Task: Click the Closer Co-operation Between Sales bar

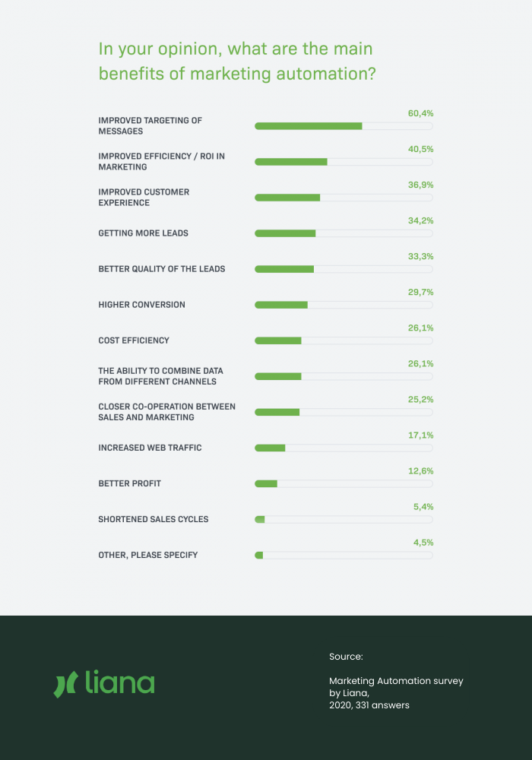Action: 344,413
